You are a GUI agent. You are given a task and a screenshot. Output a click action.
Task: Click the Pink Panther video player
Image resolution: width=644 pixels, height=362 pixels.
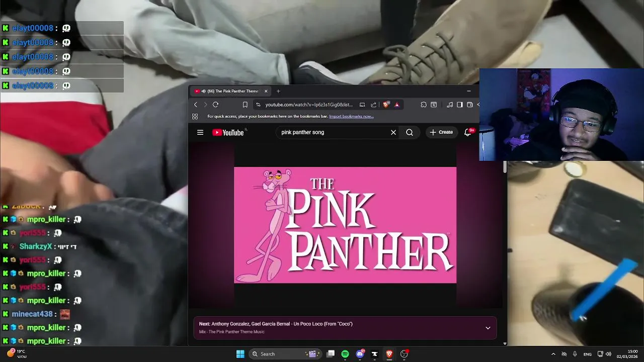point(345,225)
